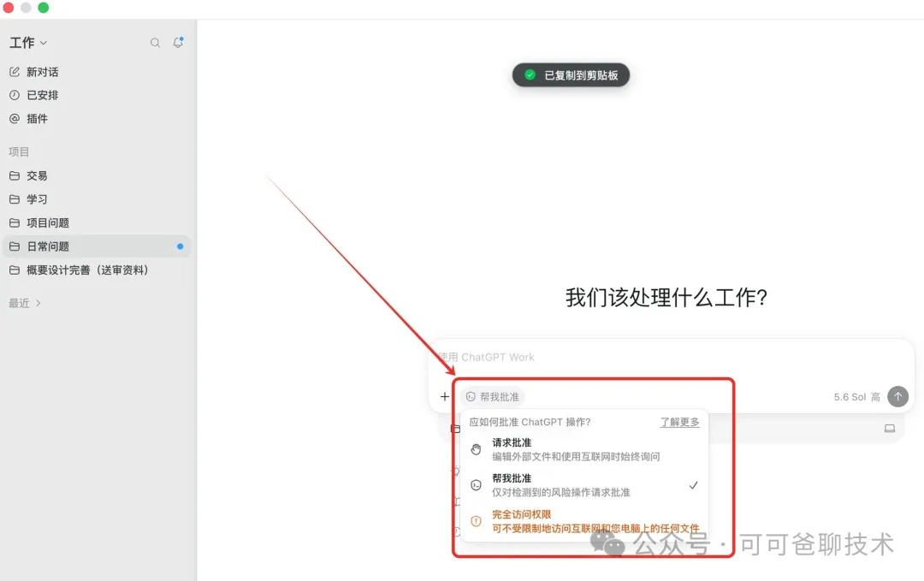Select the 日常问题 project
Screen dimensions: 924x581
pyautogui.click(x=98, y=246)
